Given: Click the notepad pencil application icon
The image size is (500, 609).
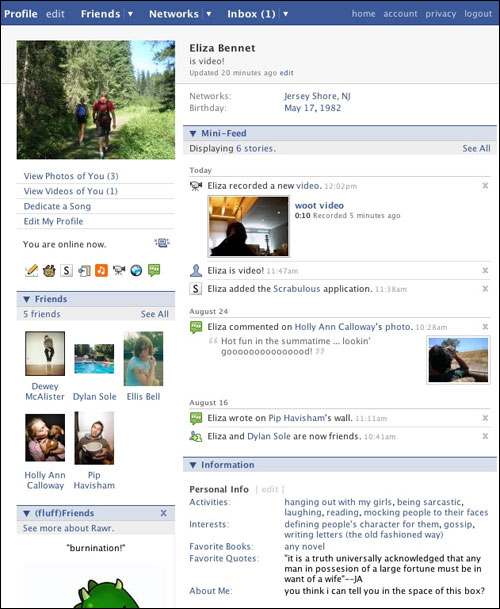Looking at the screenshot, I should tap(31, 270).
